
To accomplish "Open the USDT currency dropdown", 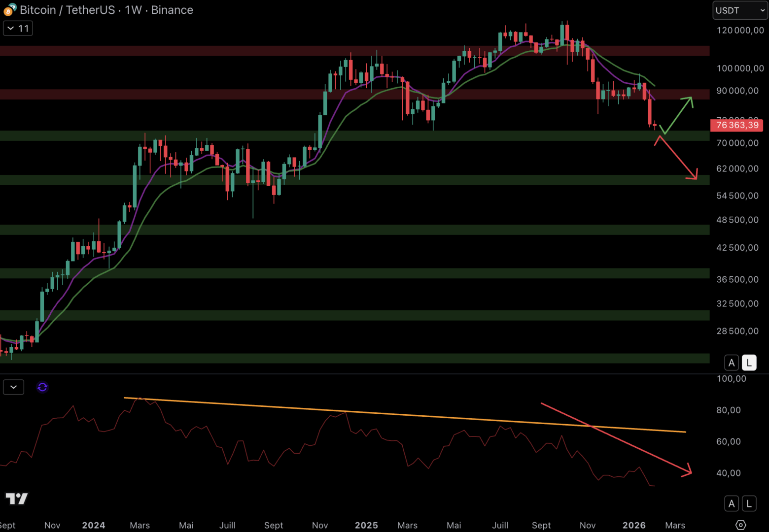I will pyautogui.click(x=739, y=10).
